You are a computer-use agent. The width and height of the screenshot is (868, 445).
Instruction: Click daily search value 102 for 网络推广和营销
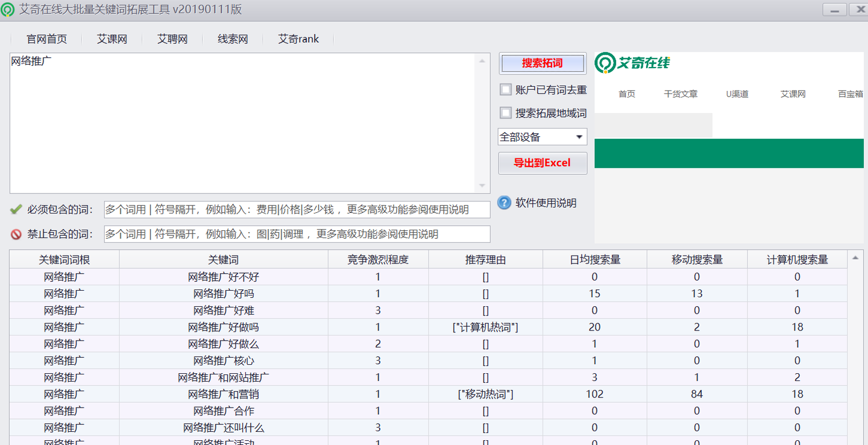595,394
